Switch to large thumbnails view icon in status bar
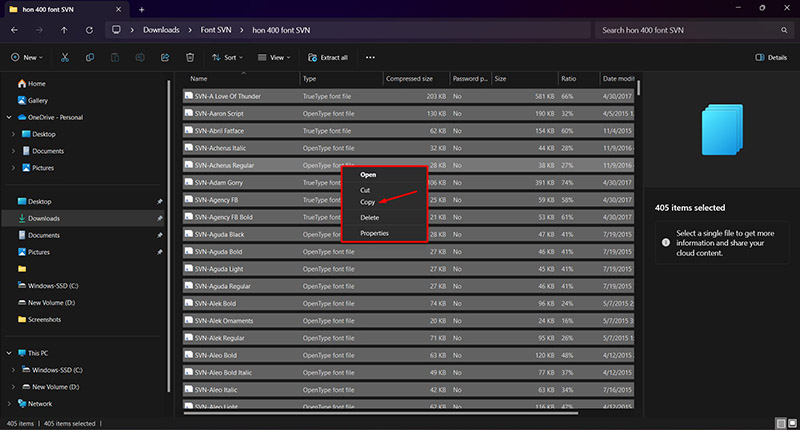This screenshot has width=800, height=430. (x=792, y=423)
